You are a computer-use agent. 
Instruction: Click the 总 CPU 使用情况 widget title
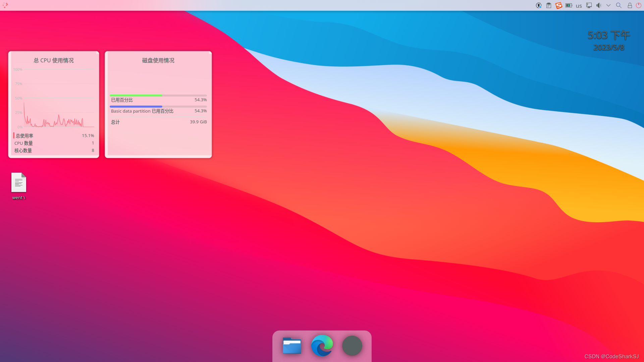tap(54, 60)
